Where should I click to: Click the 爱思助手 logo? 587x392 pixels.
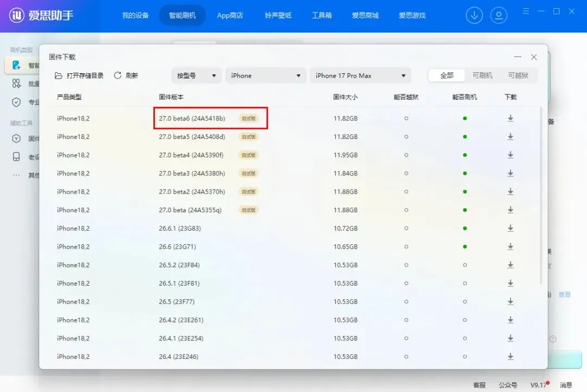pyautogui.click(x=41, y=15)
